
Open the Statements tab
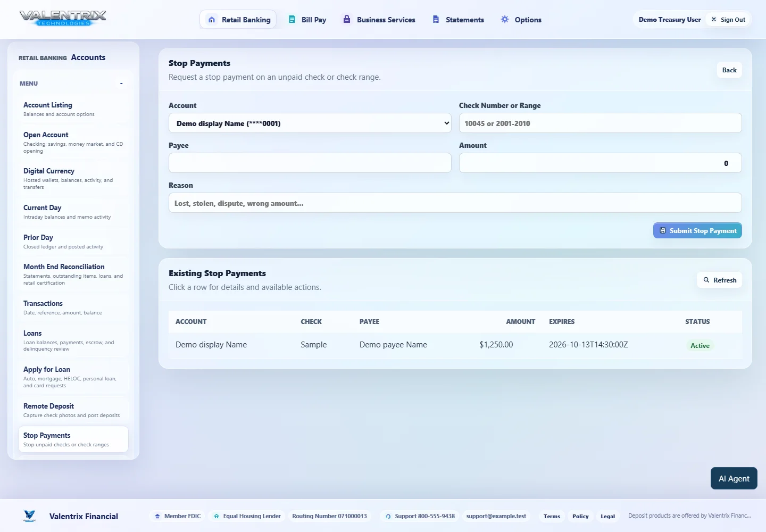(459, 20)
